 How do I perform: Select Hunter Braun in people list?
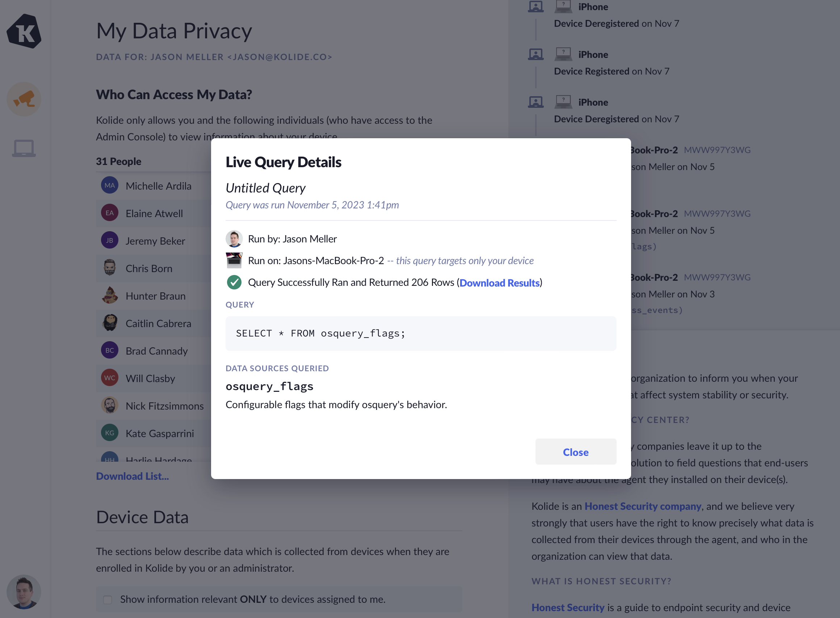[155, 296]
